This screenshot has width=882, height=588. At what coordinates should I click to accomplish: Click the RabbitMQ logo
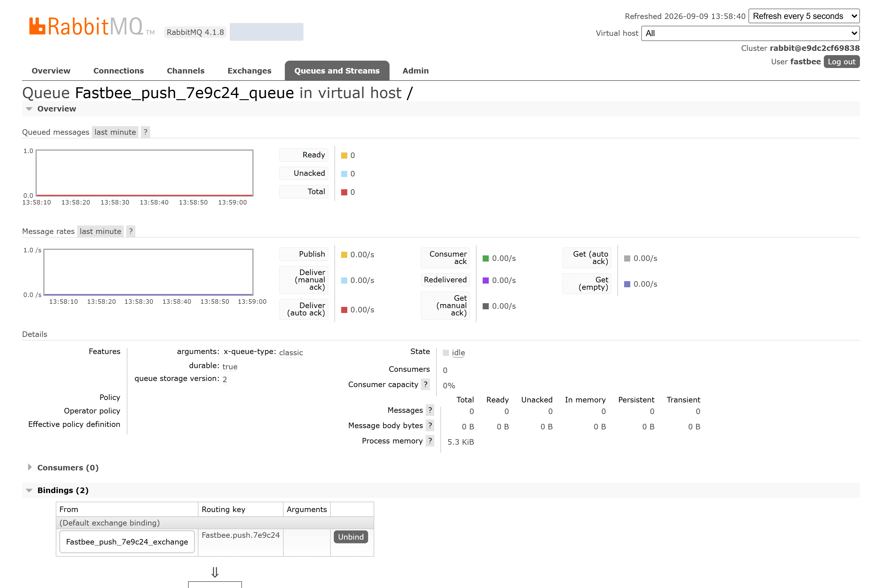coord(92,27)
